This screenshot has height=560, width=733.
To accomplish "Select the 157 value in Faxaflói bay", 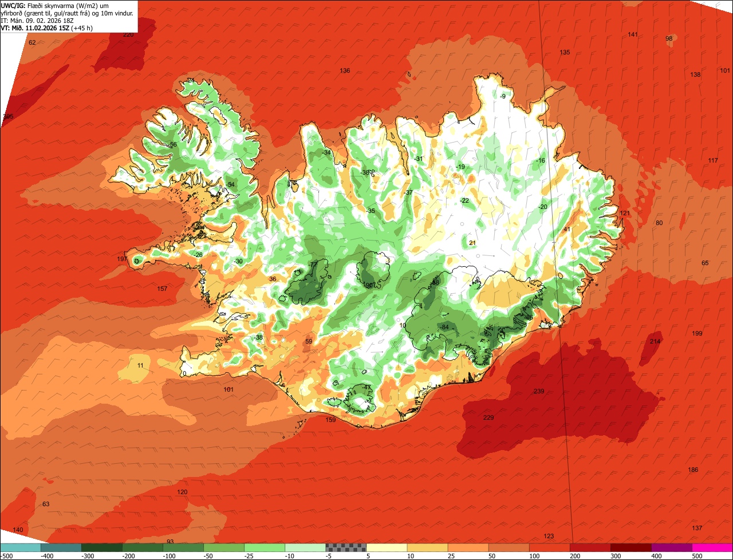I will 162,289.
